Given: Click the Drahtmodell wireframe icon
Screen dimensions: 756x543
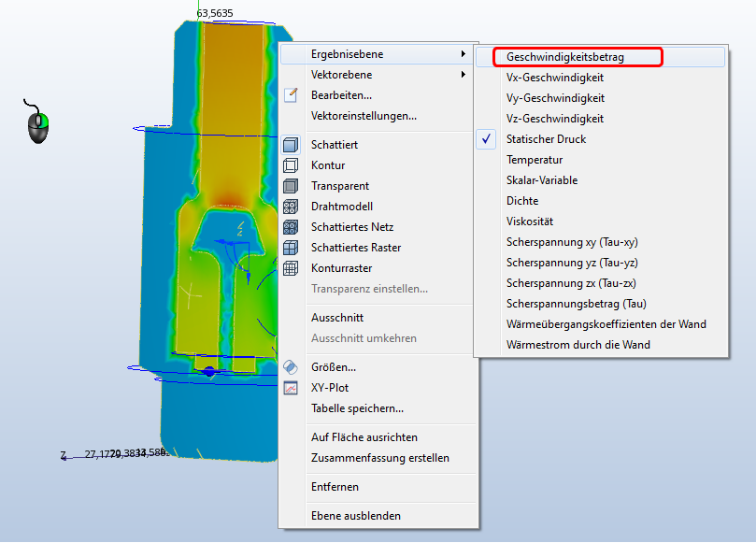Looking at the screenshot, I should point(291,207).
